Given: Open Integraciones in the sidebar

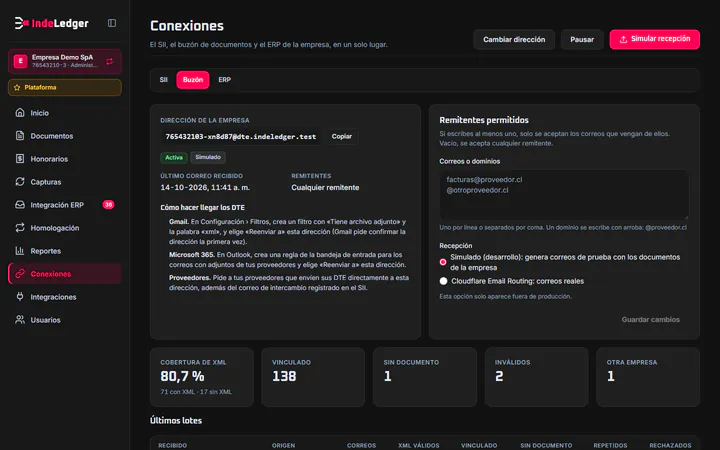Looking at the screenshot, I should tap(65, 297).
